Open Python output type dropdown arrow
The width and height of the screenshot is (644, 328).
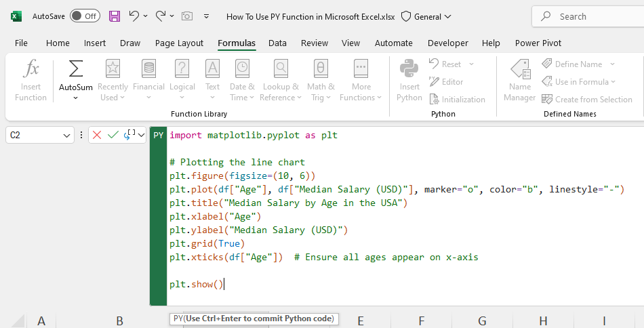click(141, 135)
